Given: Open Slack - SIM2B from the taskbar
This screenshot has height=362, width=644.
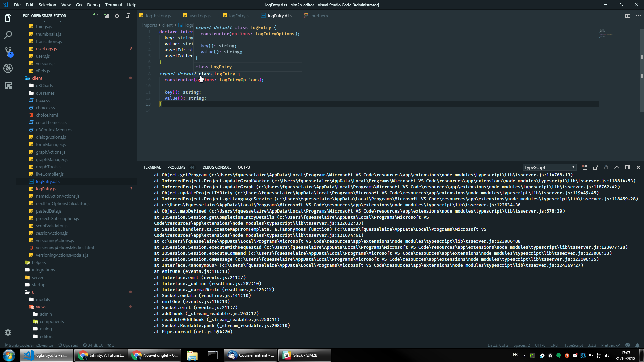Looking at the screenshot, I should coord(304,355).
